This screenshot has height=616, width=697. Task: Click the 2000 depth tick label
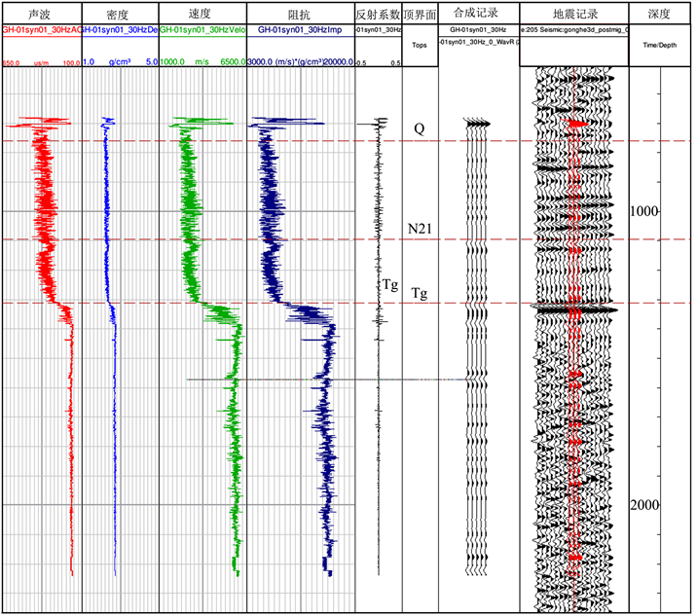click(x=645, y=506)
